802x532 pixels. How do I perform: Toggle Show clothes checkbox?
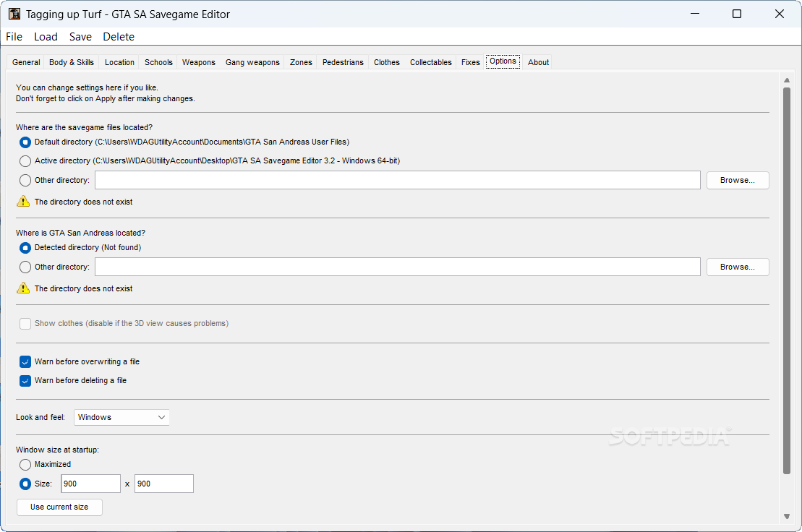point(25,324)
